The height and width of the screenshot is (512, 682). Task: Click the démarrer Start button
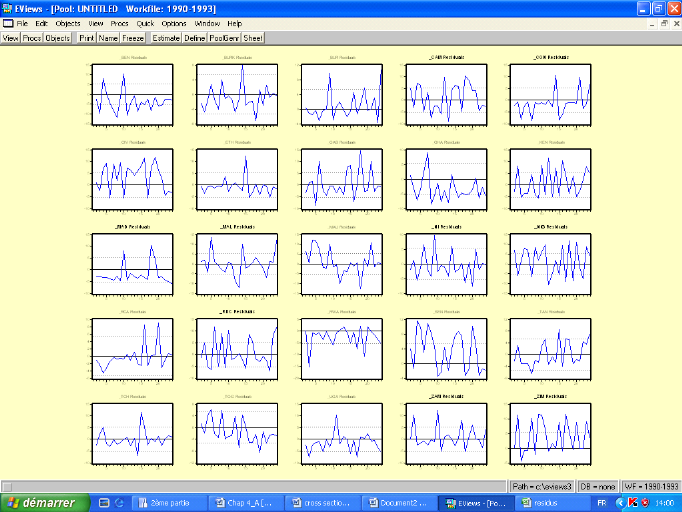pos(40,502)
